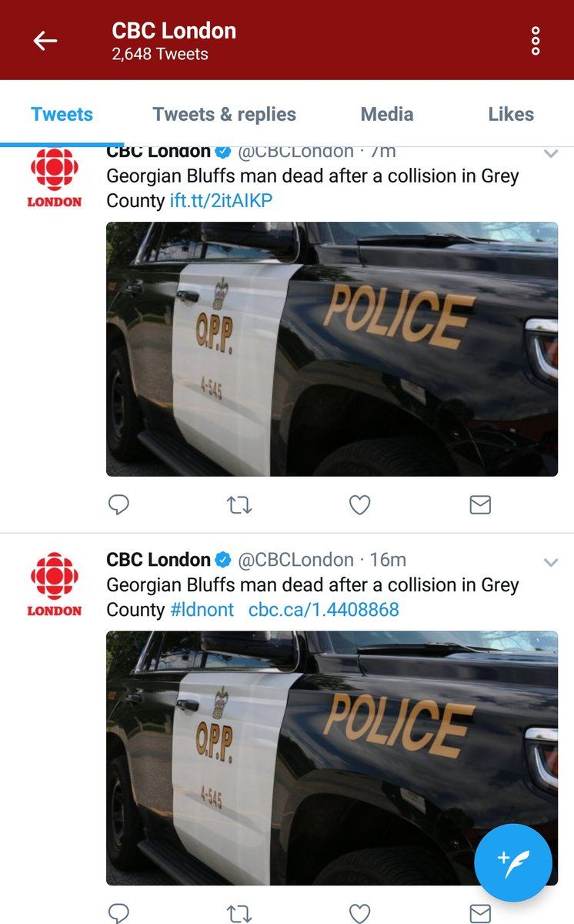
Task: Tap the compose new tweet floating button
Action: [513, 862]
